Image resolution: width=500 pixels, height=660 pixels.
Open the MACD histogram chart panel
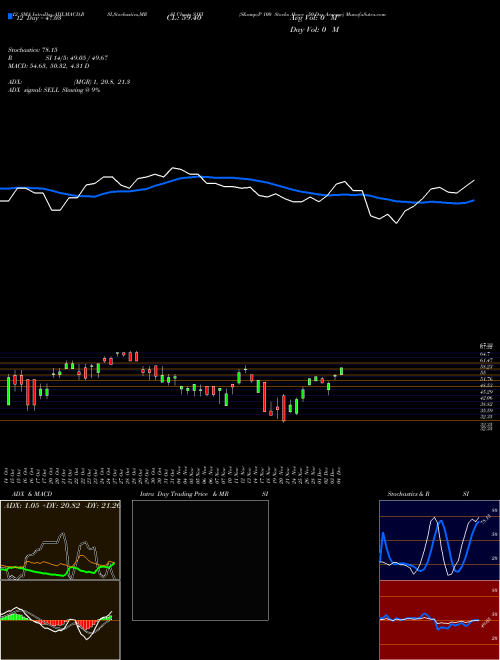click(60, 620)
